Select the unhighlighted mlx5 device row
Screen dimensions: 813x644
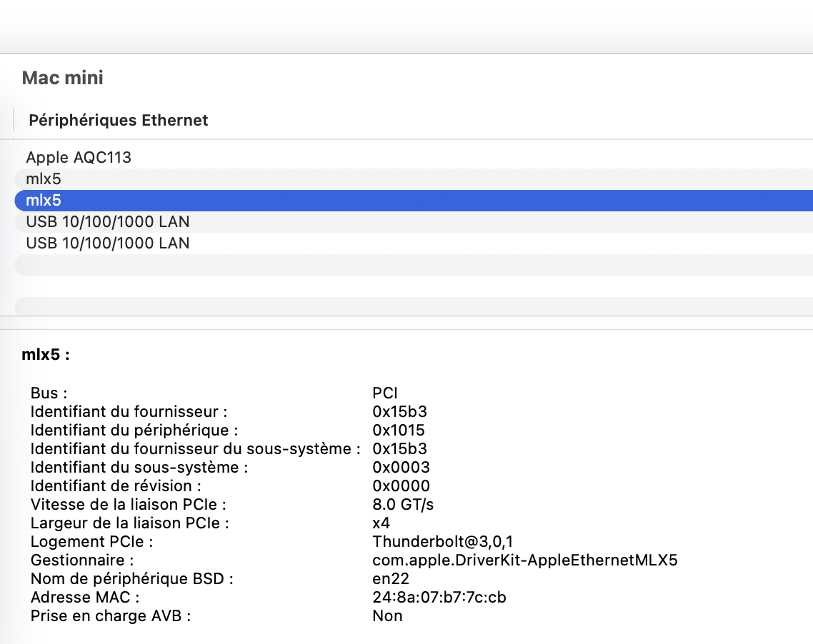tap(44, 179)
